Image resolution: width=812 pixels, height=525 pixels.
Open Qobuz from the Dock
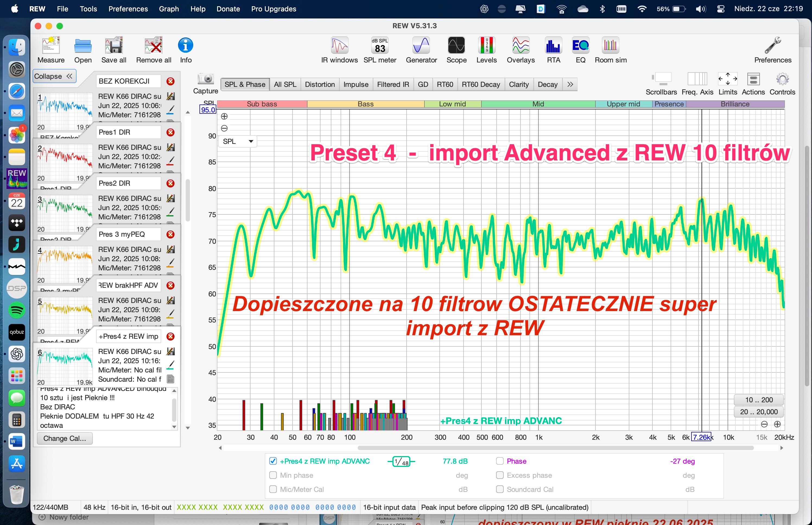[x=16, y=332]
